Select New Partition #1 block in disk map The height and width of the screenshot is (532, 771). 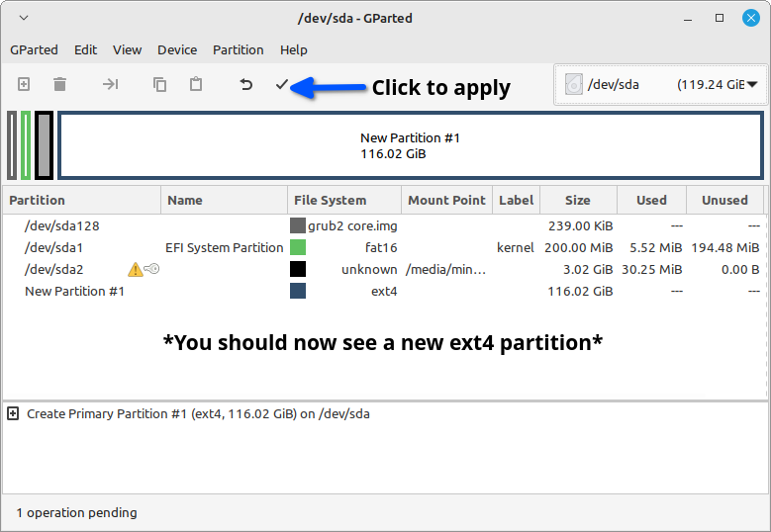click(411, 145)
